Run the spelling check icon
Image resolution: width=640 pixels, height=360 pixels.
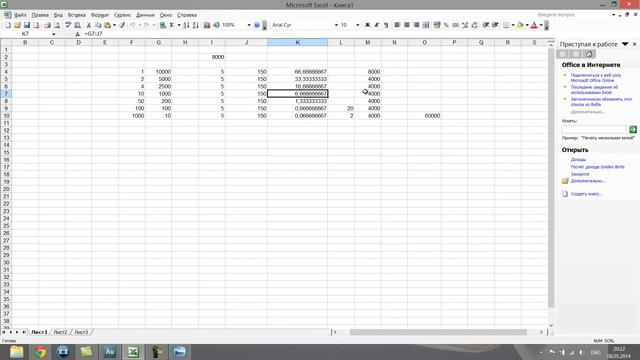click(x=68, y=25)
